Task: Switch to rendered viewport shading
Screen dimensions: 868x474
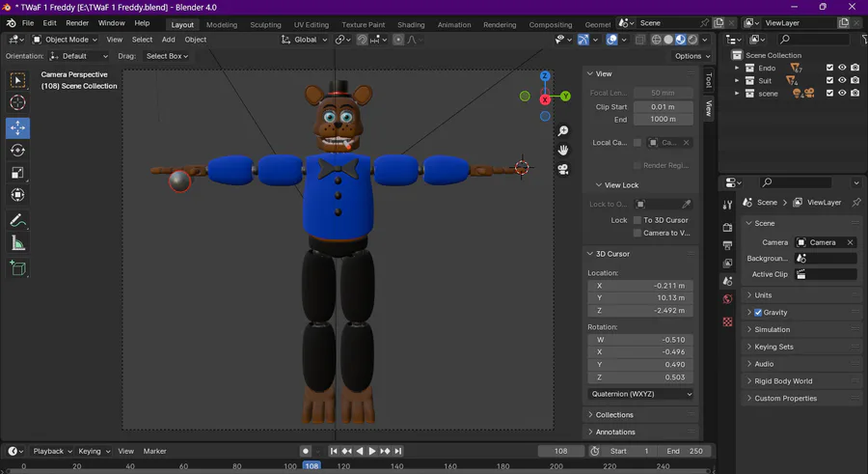Action: (692, 40)
